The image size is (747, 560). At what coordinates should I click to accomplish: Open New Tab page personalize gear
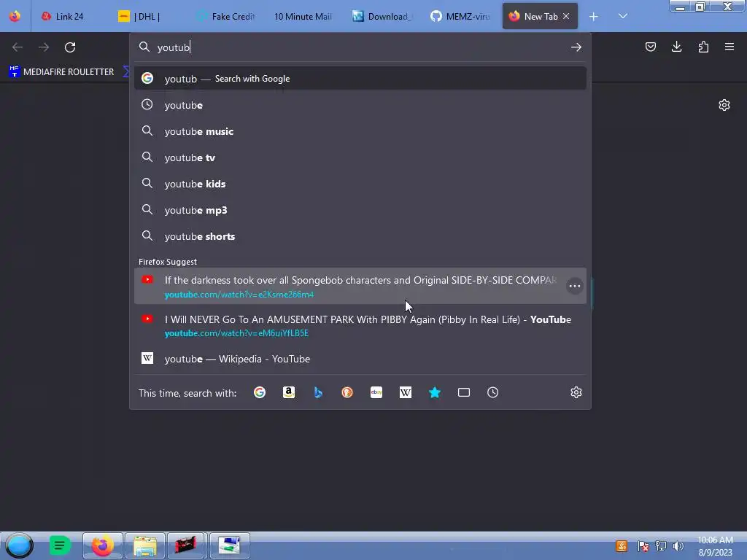pyautogui.click(x=724, y=105)
